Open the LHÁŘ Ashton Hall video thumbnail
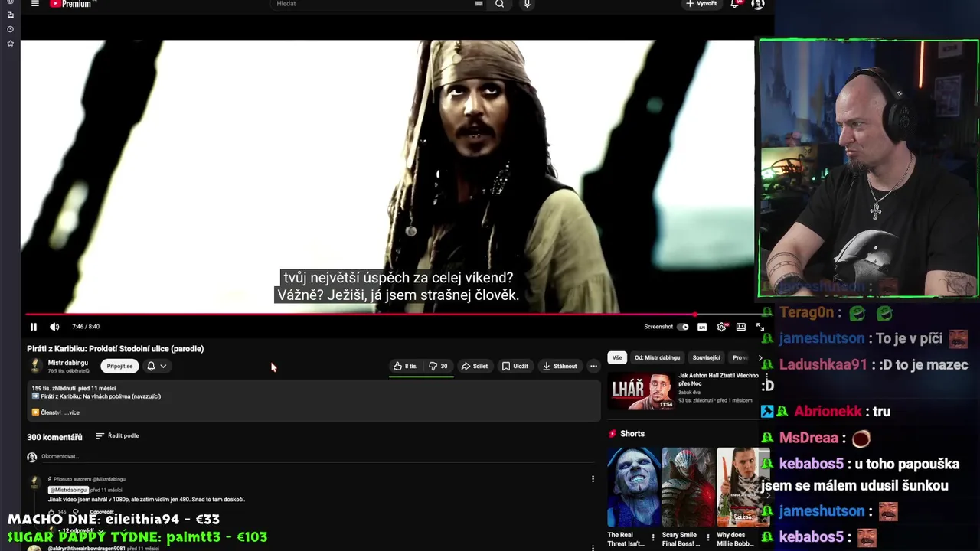Screen dimensions: 980x551 click(x=642, y=391)
